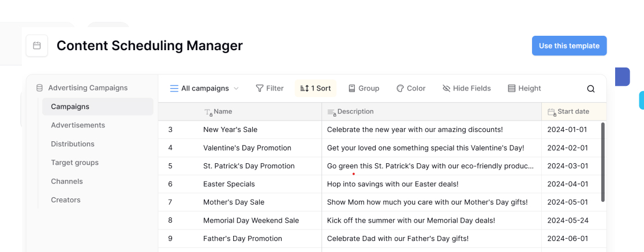The image size is (644, 252).
Task: Click the Advertising Campaigns heading
Action: coord(88,88)
